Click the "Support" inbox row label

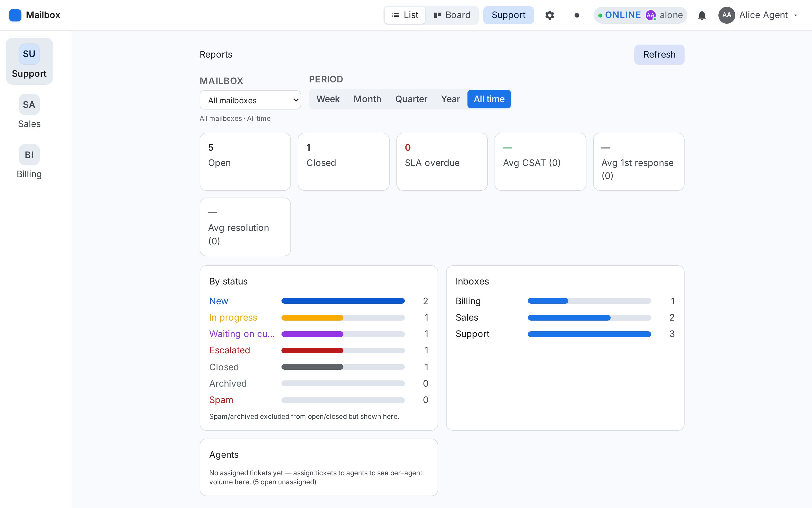473,334
